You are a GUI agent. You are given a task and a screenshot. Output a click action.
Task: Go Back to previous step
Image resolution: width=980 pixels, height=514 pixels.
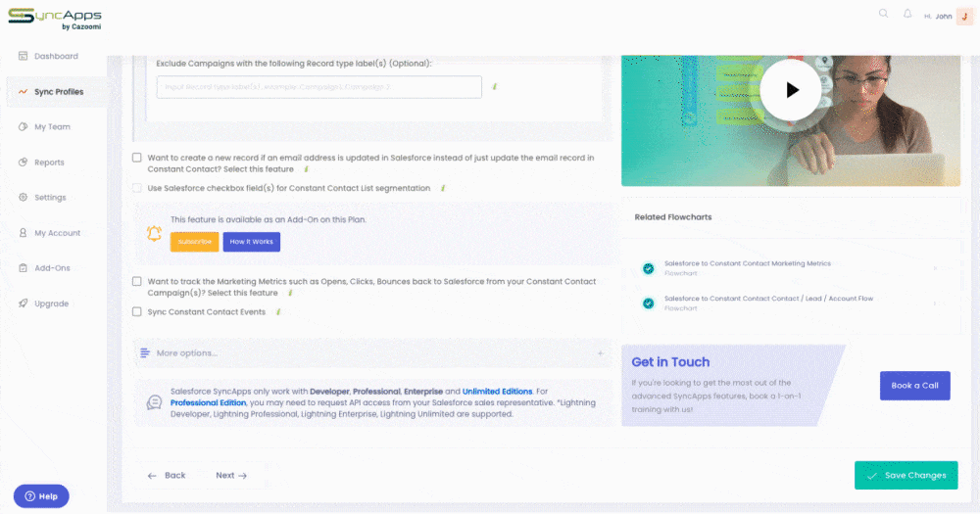167,475
